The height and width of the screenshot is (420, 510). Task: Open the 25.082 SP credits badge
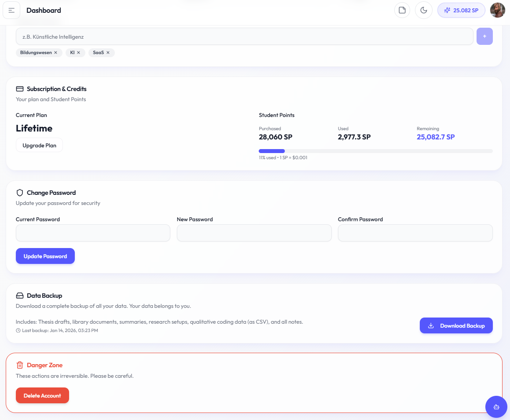[x=461, y=10]
